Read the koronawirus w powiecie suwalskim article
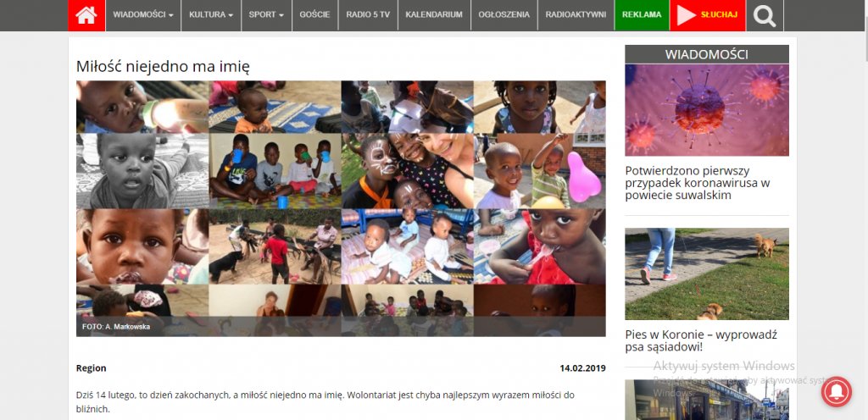Viewport: 868px width, 420px height. (x=698, y=183)
